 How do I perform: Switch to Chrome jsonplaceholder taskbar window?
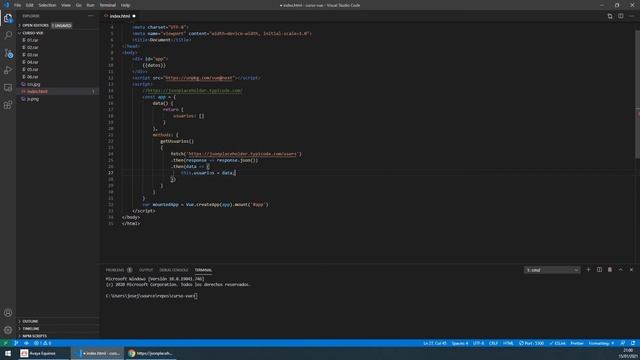coord(151,353)
